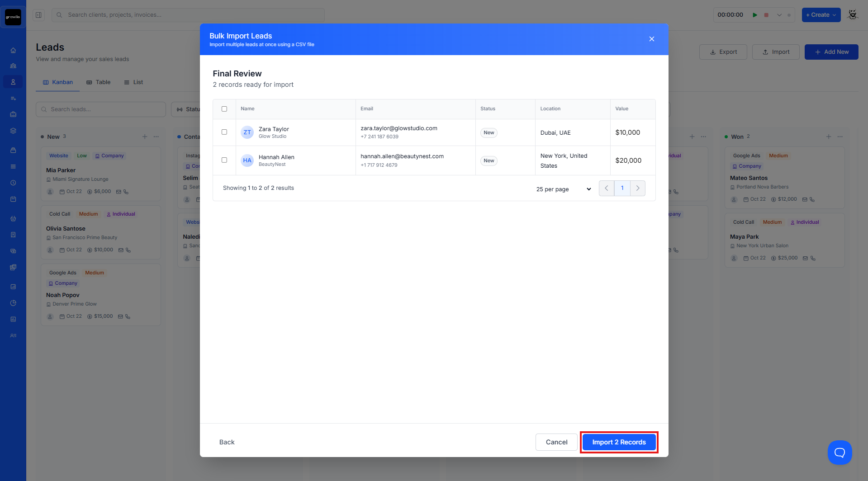The height and width of the screenshot is (481, 868).
Task: Toggle the sidebar panel icon
Action: coord(39,15)
